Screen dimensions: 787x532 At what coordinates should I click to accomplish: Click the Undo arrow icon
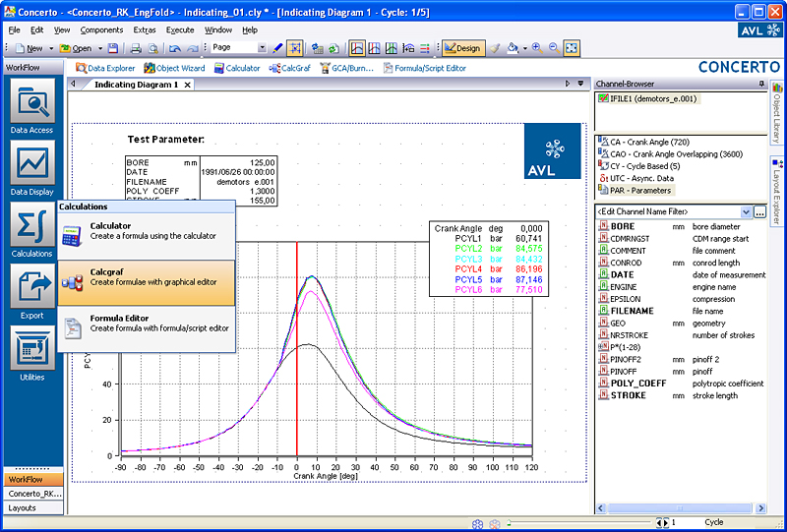[x=175, y=48]
